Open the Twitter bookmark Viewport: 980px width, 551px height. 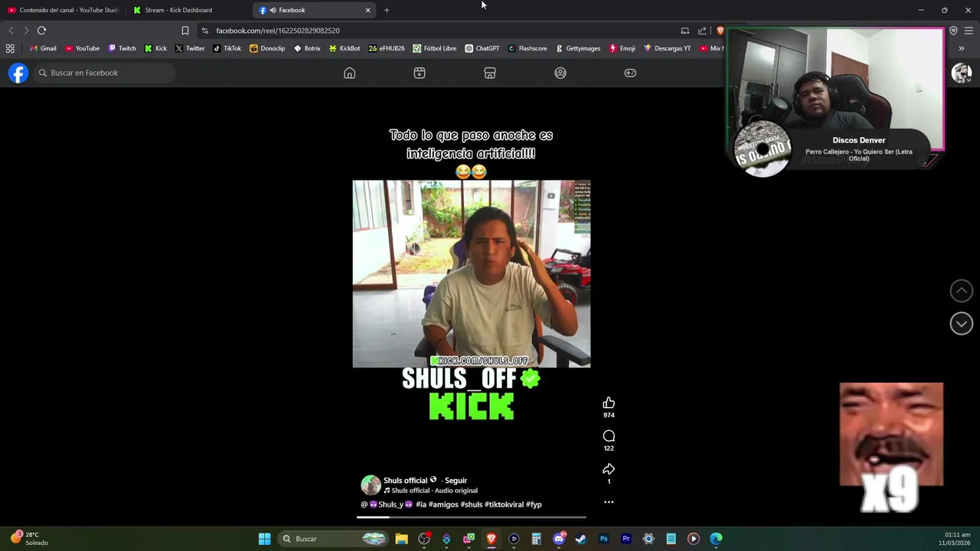tap(190, 48)
